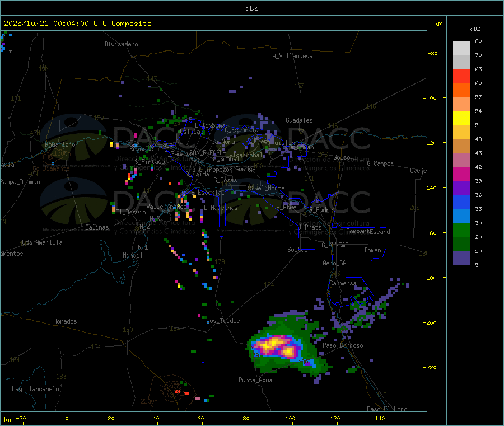Click the dark green 10-20 dBZ legend swatch
Screen dimensions: 504x426
pos(461,244)
